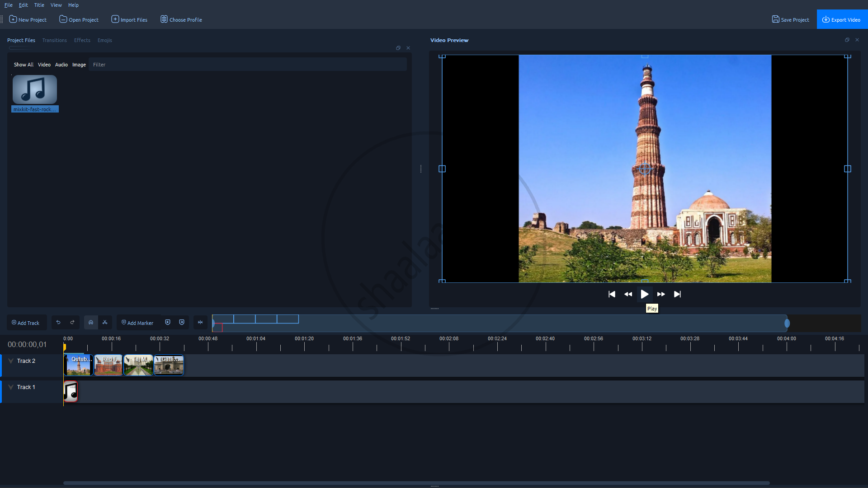Collapse Track 2 with chevron arrow
Viewport: 868px width, 488px height.
tap(11, 361)
